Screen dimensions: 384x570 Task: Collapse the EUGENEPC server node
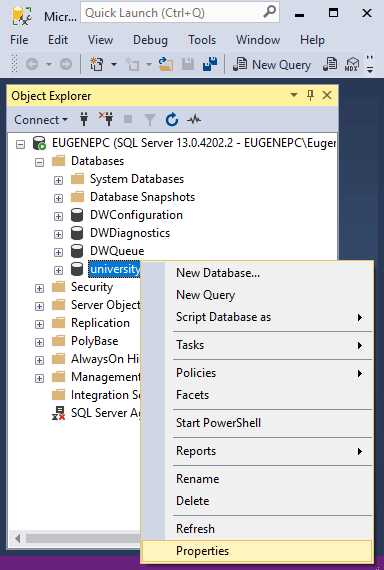click(x=20, y=144)
